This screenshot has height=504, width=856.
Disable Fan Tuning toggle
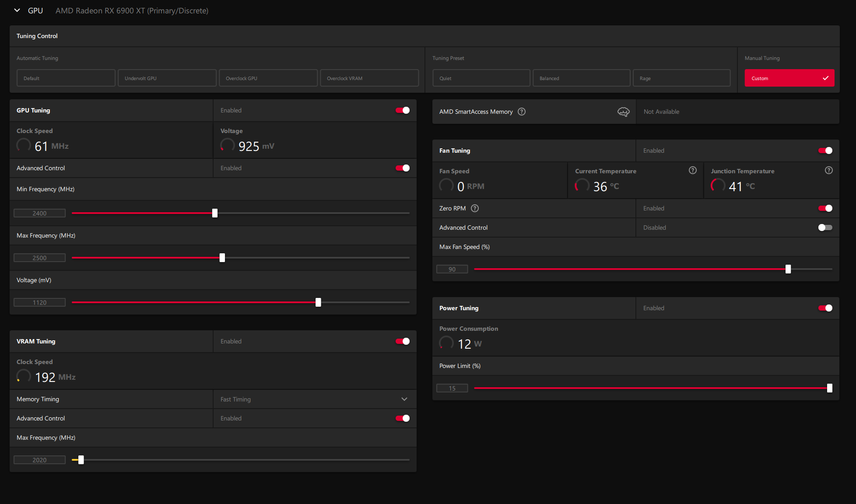(825, 150)
